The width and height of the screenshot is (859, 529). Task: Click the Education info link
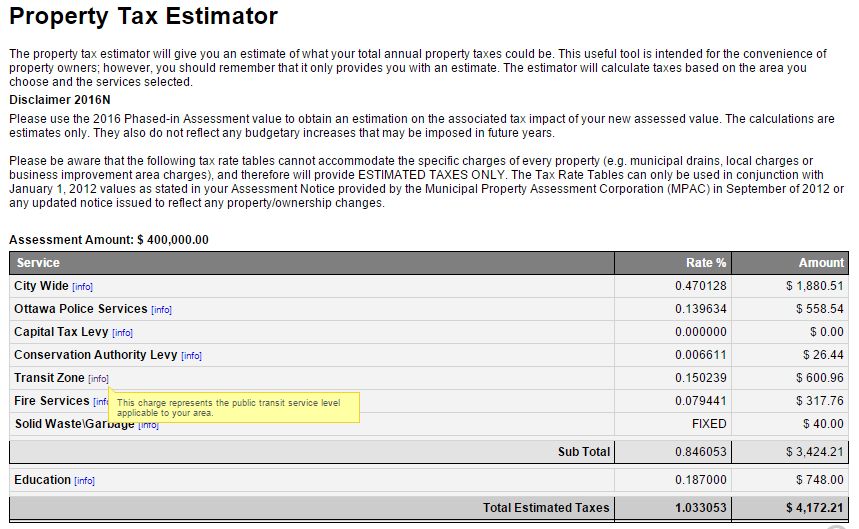point(84,481)
